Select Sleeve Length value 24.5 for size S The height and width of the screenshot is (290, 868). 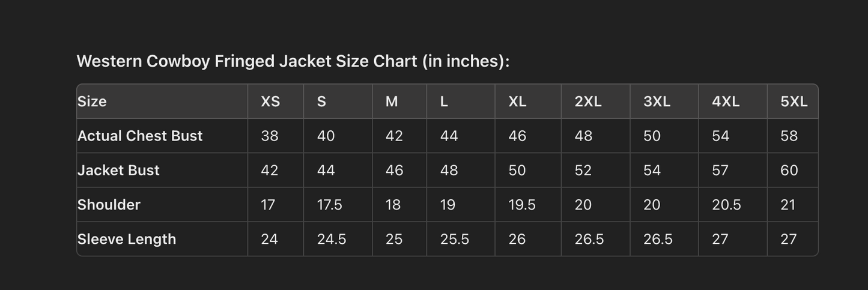tap(332, 239)
